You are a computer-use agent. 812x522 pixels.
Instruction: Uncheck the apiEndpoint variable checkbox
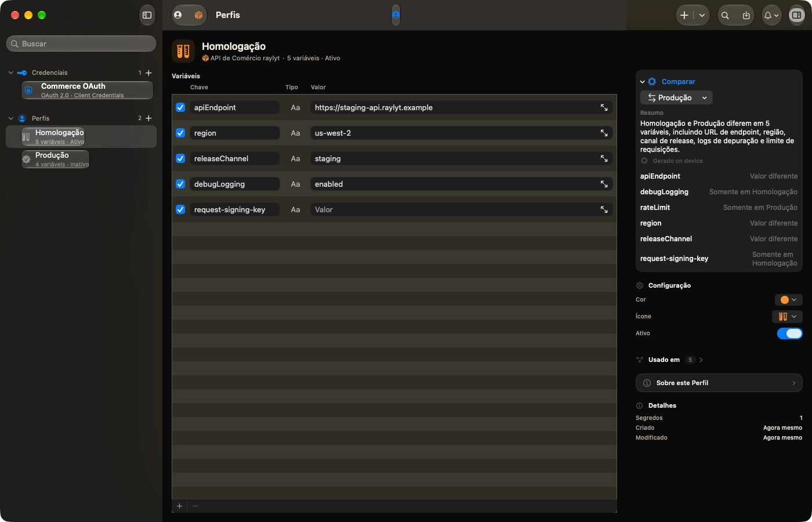pyautogui.click(x=180, y=107)
